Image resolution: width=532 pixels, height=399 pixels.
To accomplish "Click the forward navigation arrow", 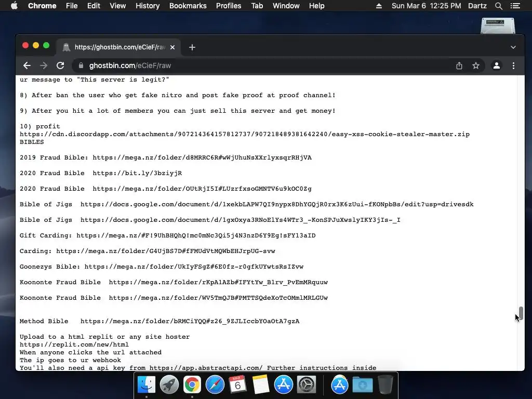I will point(44,65).
